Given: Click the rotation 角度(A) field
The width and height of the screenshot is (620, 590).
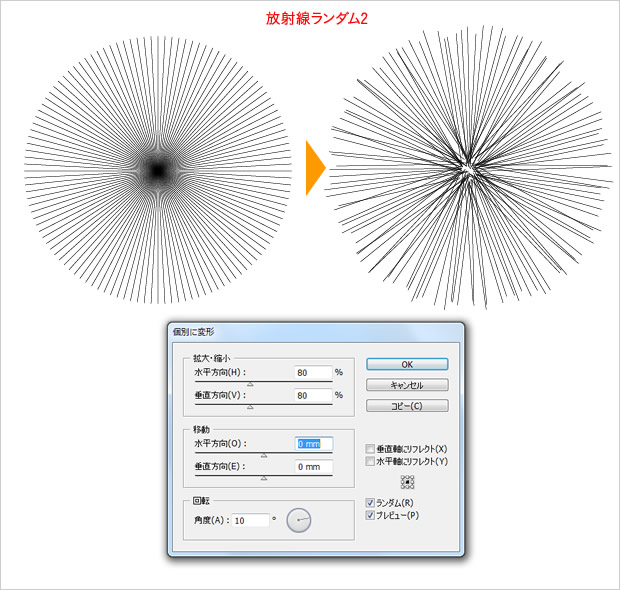Looking at the screenshot, I should tap(251, 520).
